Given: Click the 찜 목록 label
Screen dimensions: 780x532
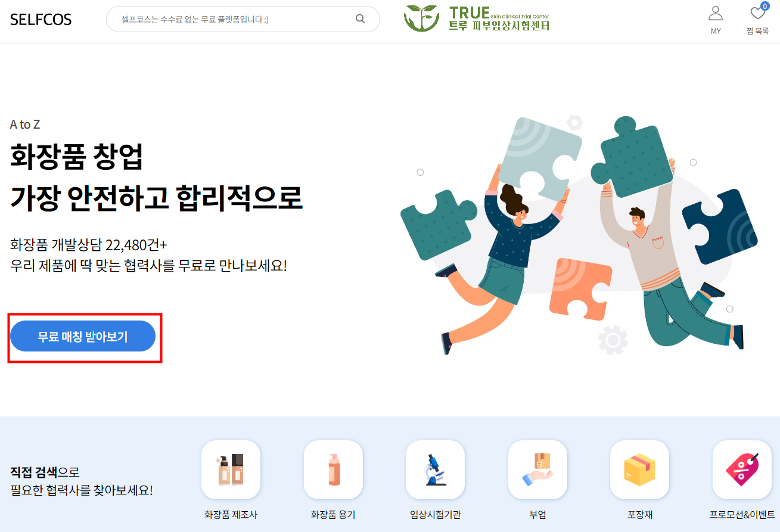Looking at the screenshot, I should pyautogui.click(x=757, y=31).
